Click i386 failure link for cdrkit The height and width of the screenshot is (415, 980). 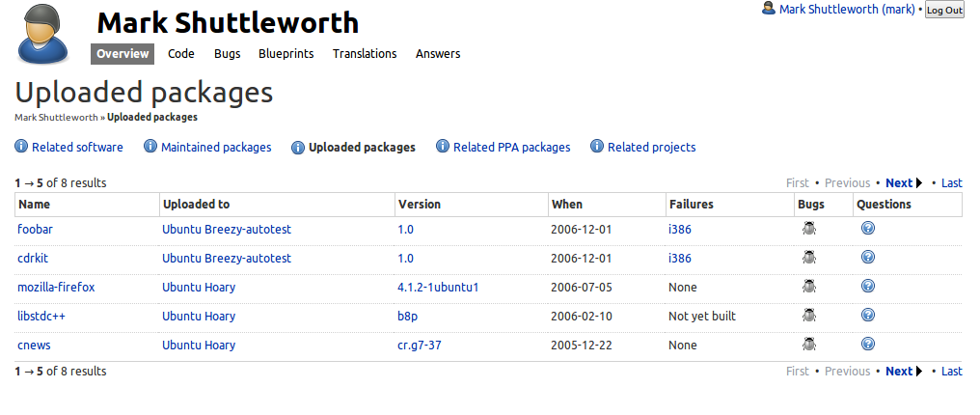click(x=680, y=259)
